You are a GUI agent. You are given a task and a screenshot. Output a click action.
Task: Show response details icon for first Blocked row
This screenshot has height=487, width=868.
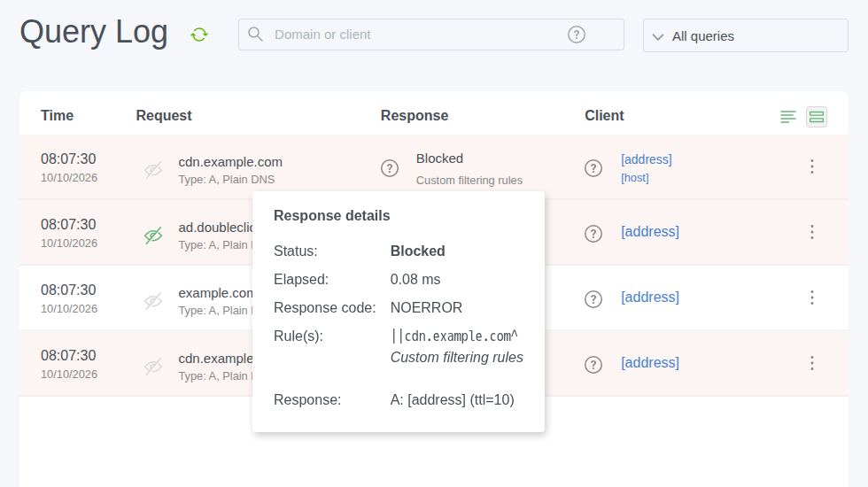(390, 167)
